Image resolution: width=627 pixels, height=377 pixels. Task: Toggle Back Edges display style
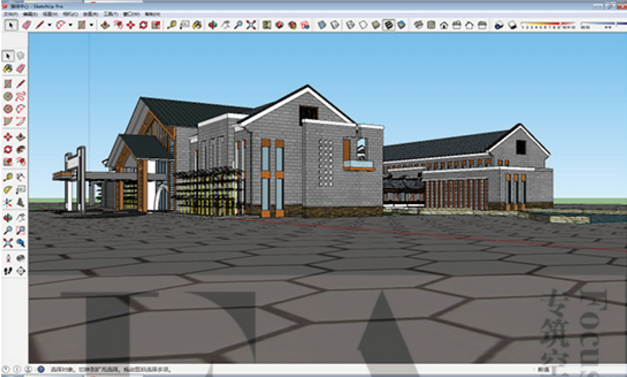[335, 25]
